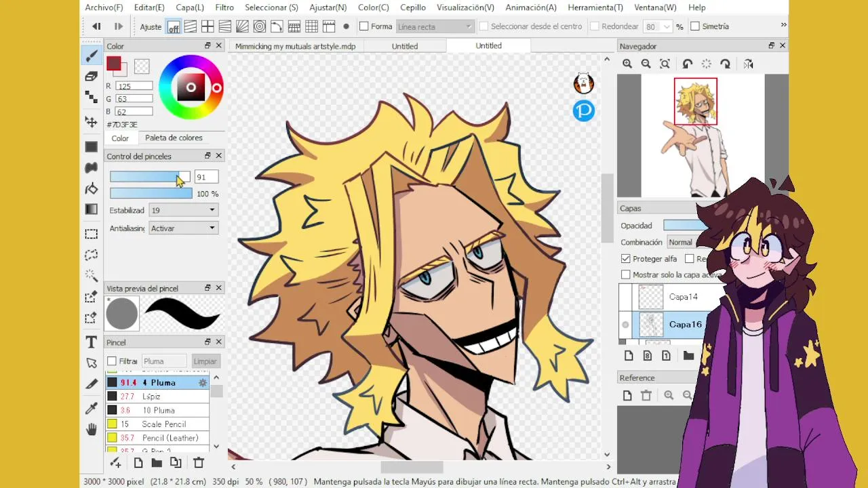Image resolution: width=868 pixels, height=488 pixels.
Task: Pick the Operation arrow tool
Action: coord(91,363)
